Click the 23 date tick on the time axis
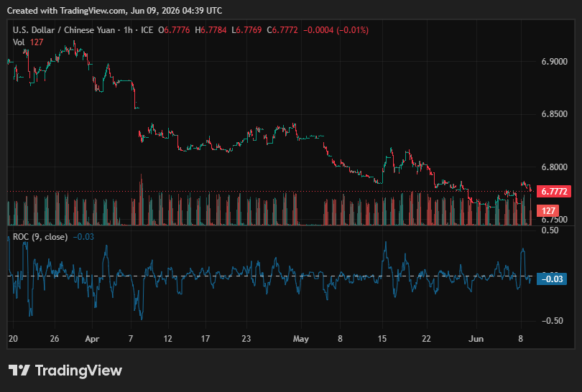The image size is (582, 392). point(246,339)
